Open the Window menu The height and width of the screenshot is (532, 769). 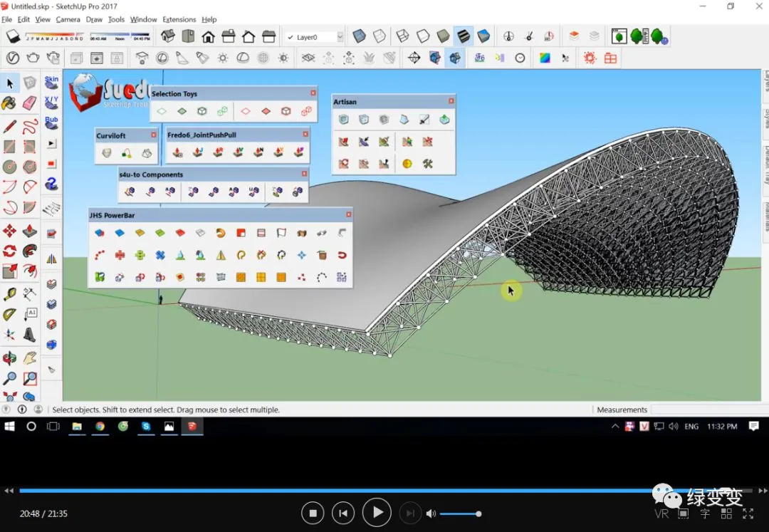[143, 19]
